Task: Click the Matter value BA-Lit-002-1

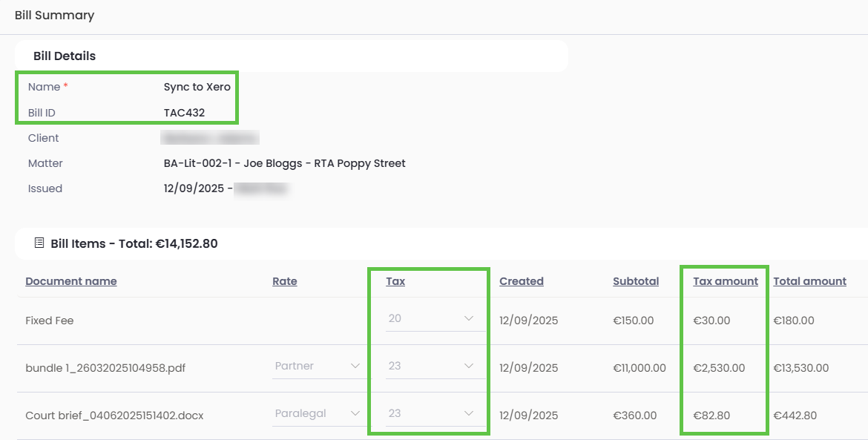Action: (x=284, y=163)
